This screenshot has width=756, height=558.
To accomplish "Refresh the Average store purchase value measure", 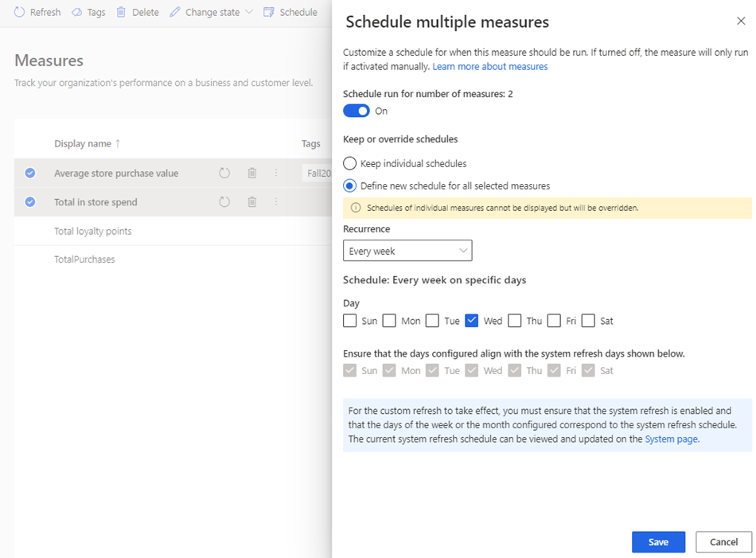I will click(224, 173).
